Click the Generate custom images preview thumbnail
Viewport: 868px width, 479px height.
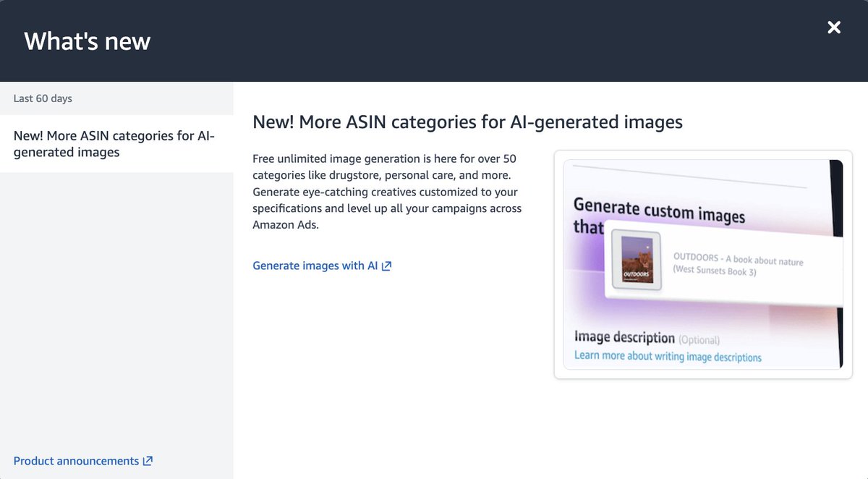coord(703,265)
